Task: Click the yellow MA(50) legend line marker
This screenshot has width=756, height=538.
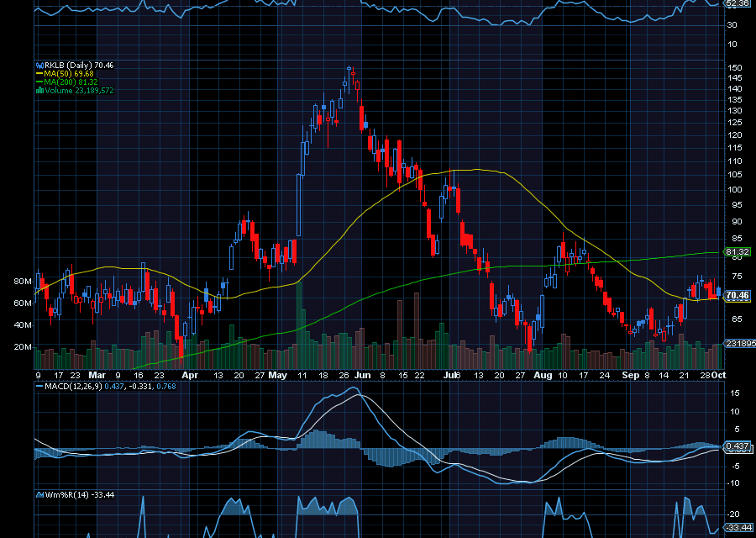Action: point(40,74)
